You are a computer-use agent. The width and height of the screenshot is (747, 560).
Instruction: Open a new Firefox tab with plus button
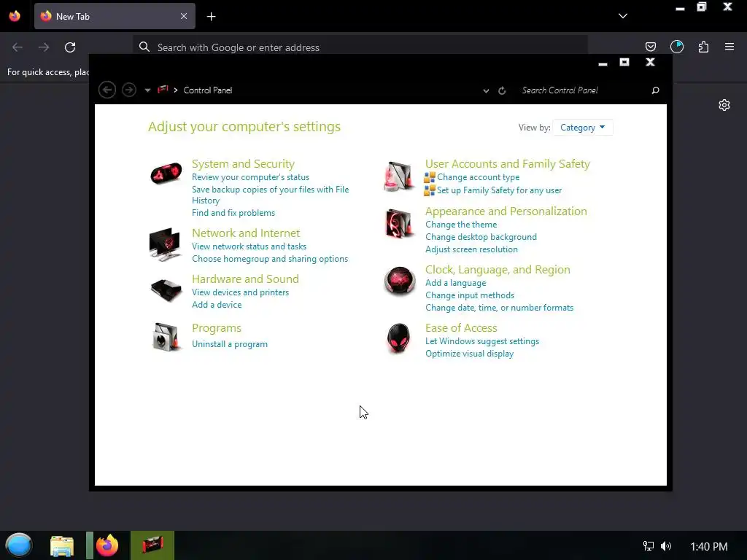(x=211, y=17)
